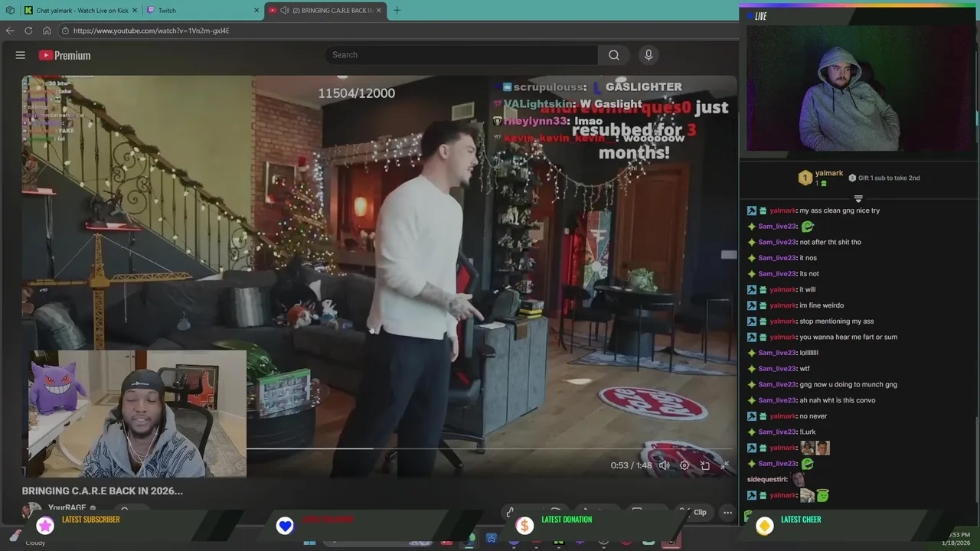Click the yalmark leaderboard name
This screenshot has width=980, height=551.
pos(829,174)
